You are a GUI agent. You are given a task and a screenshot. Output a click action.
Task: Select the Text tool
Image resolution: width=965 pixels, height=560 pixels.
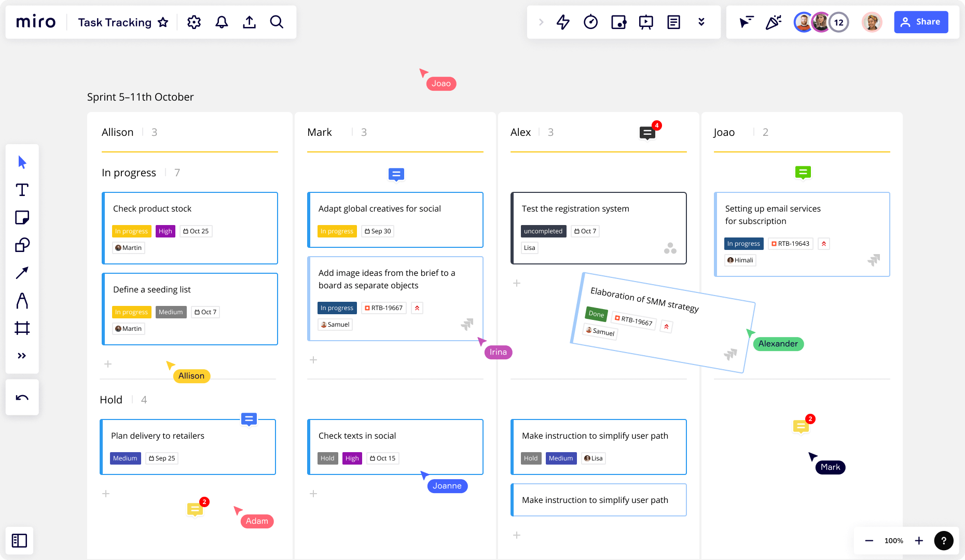pyautogui.click(x=22, y=190)
